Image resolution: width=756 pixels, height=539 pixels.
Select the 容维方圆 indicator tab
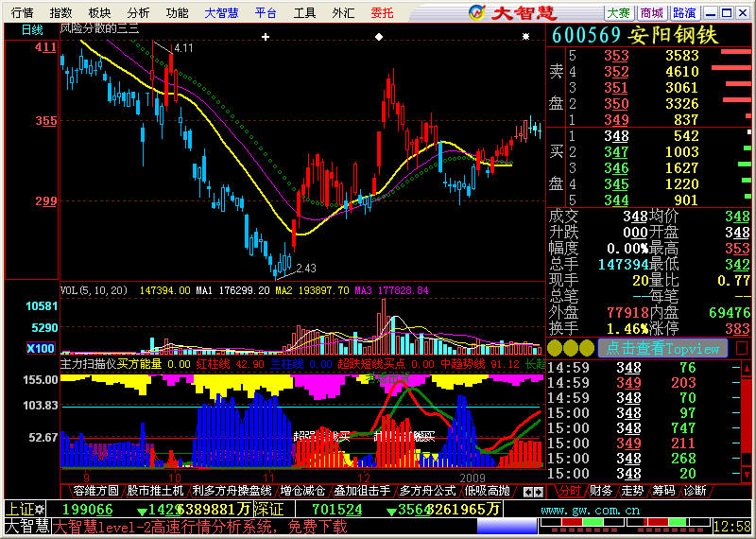pyautogui.click(x=96, y=491)
